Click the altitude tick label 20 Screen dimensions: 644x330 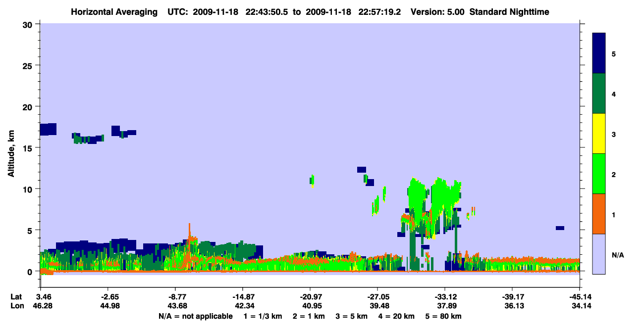click(29, 106)
